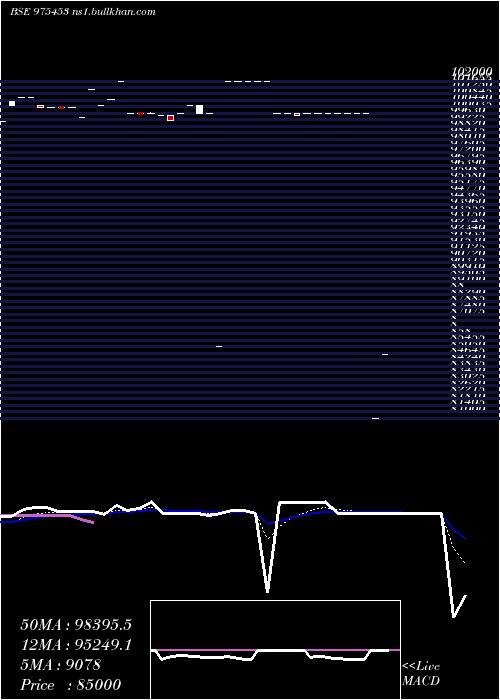500x700 pixels.
Task: Select the "12MA : 95249.1" value
Action: pos(76,645)
